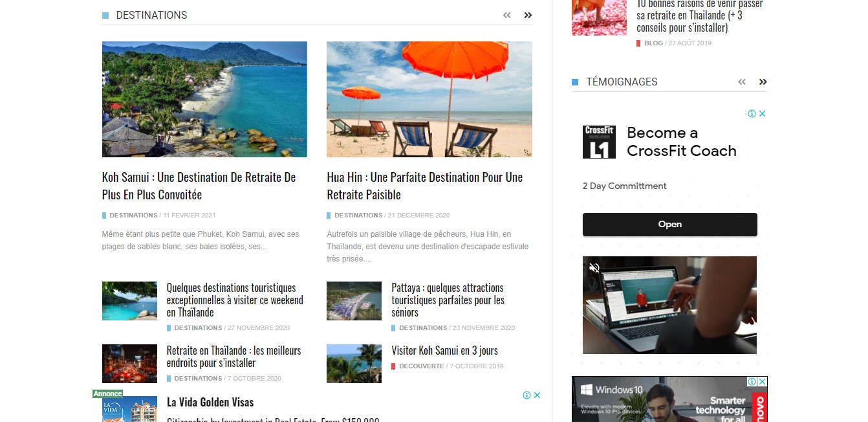This screenshot has width=868, height=422.
Task: Click the La Vida ad info icon
Action: coord(526,395)
